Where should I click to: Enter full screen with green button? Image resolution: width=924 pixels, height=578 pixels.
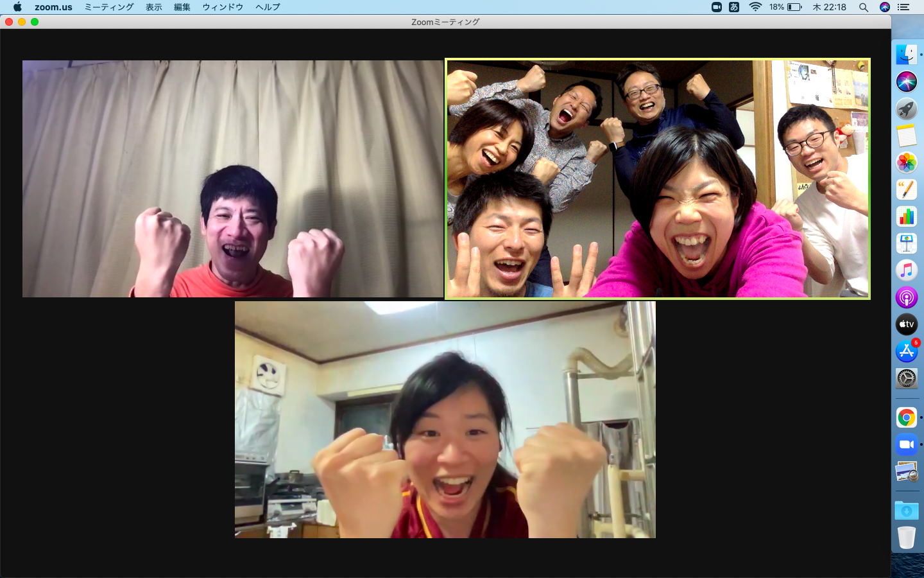35,22
